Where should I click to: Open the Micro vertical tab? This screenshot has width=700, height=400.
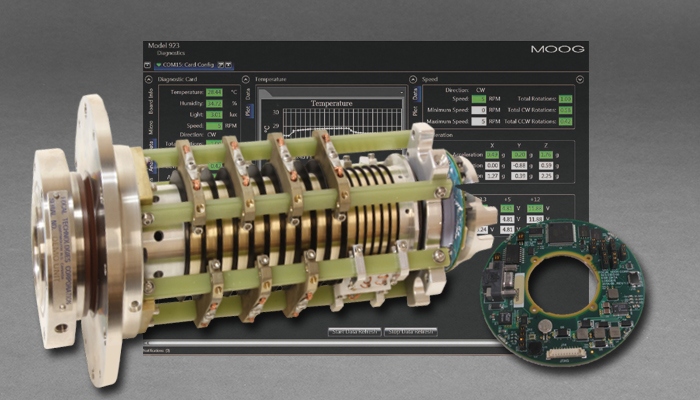coord(147,127)
